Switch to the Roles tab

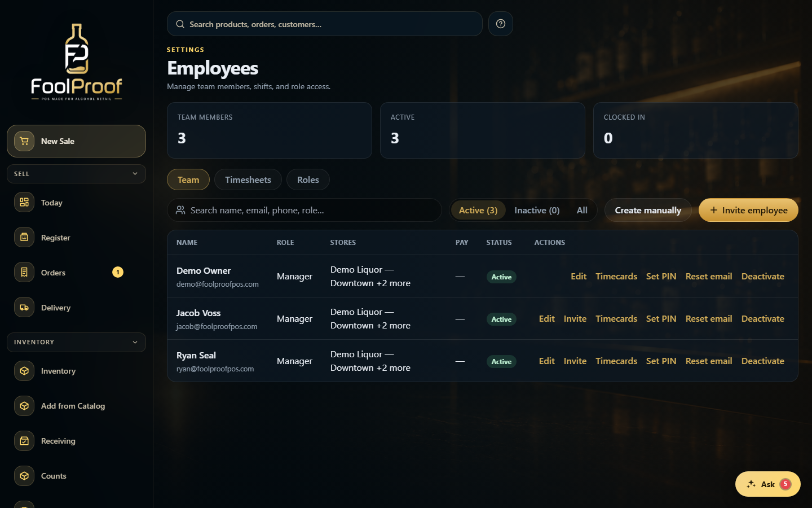308,179
